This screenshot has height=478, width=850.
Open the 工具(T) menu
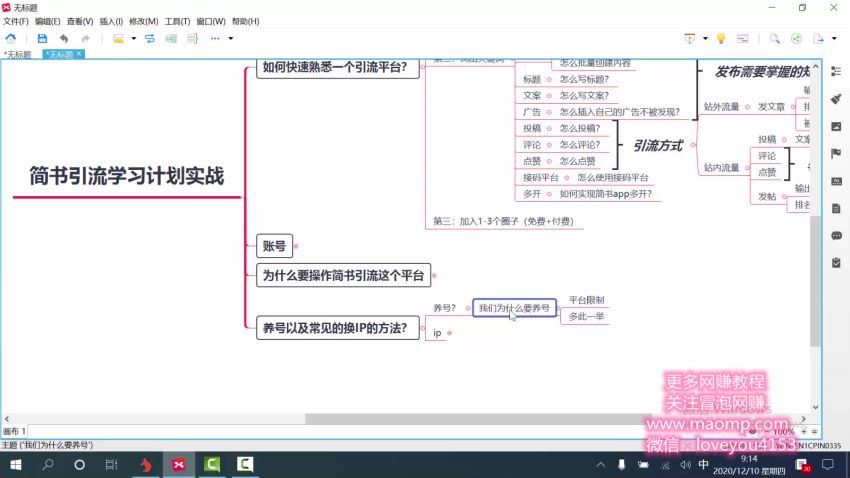point(177,21)
